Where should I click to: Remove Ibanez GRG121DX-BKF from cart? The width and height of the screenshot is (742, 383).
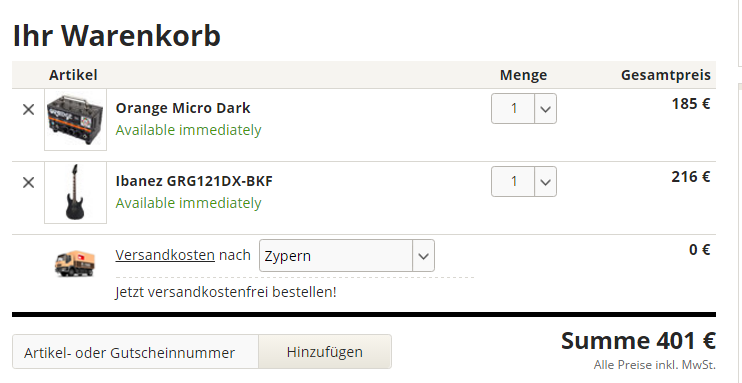28,183
